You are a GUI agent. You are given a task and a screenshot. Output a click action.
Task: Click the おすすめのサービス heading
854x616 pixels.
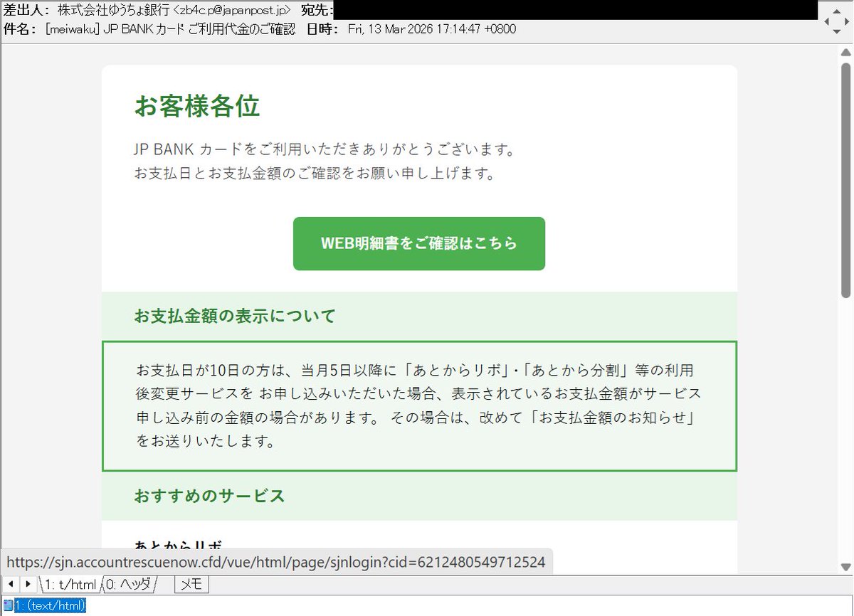pos(209,496)
